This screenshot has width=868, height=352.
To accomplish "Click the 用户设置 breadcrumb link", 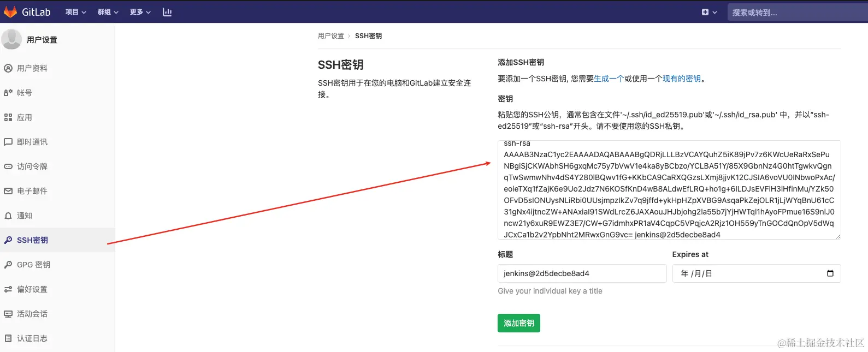I will (331, 36).
